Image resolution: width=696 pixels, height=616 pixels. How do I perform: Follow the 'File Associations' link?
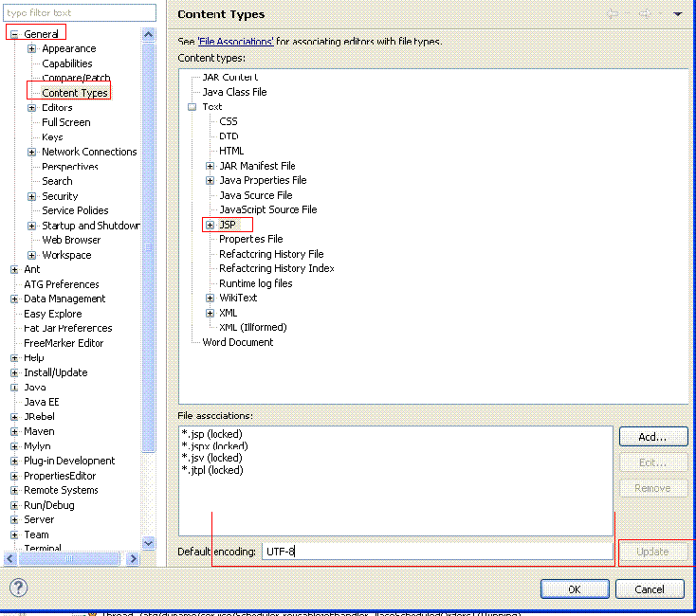point(236,42)
